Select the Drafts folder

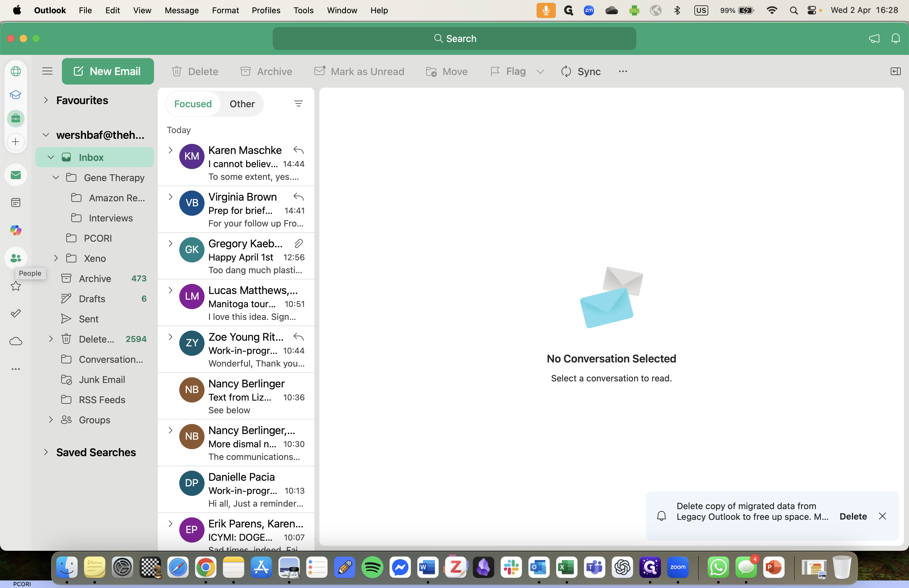coord(95,299)
